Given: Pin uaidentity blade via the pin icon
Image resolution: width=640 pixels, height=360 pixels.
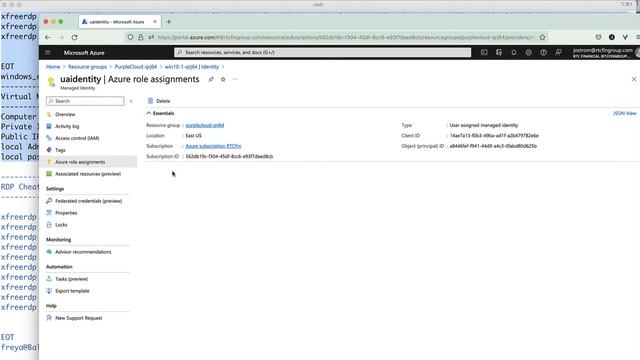Looking at the screenshot, I should click(211, 79).
